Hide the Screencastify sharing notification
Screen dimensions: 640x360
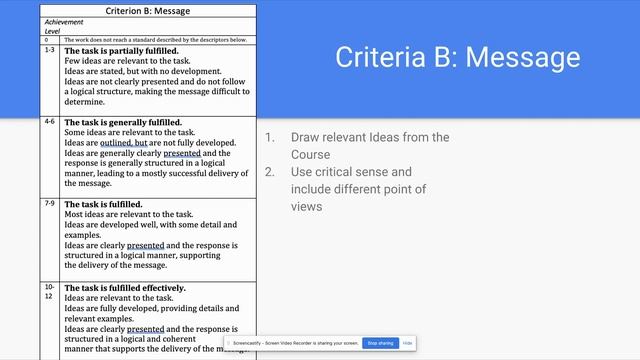tap(407, 343)
